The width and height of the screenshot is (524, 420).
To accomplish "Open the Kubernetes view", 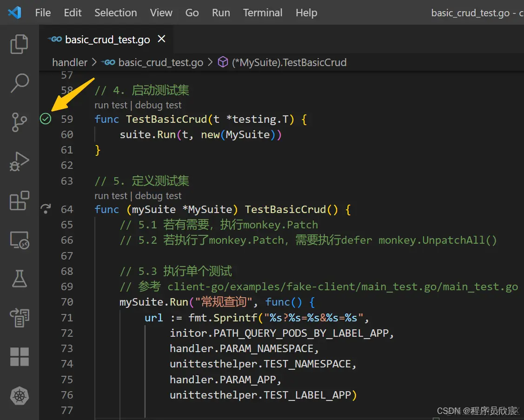I will point(20,396).
